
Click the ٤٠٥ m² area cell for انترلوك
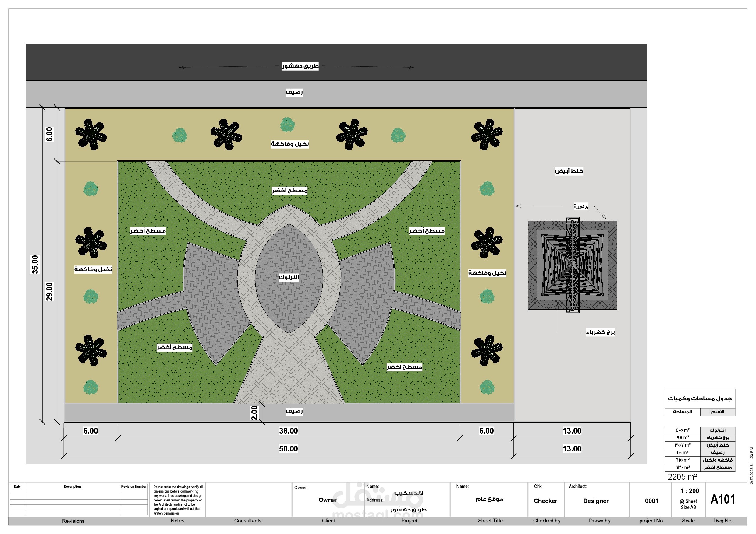pyautogui.click(x=683, y=430)
